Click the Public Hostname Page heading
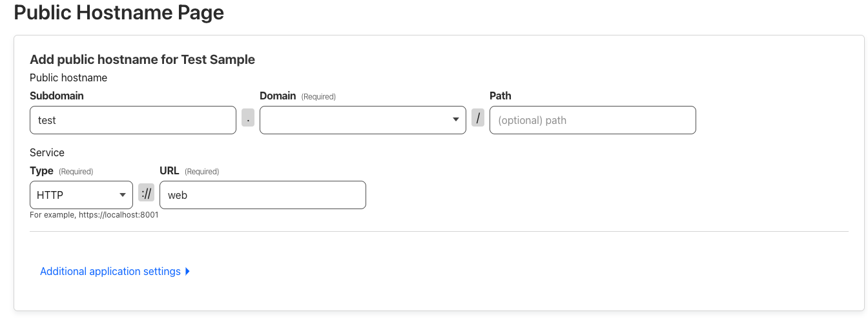868x326 pixels. [119, 12]
